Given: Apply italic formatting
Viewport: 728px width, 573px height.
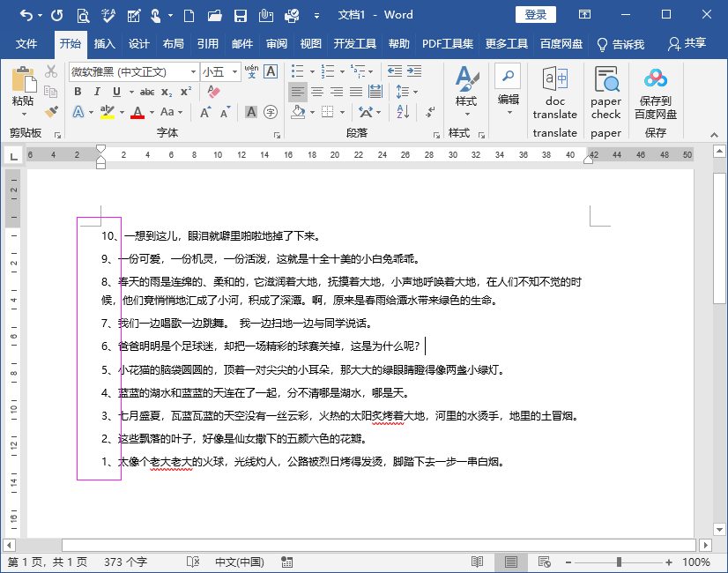Looking at the screenshot, I should click(x=97, y=92).
